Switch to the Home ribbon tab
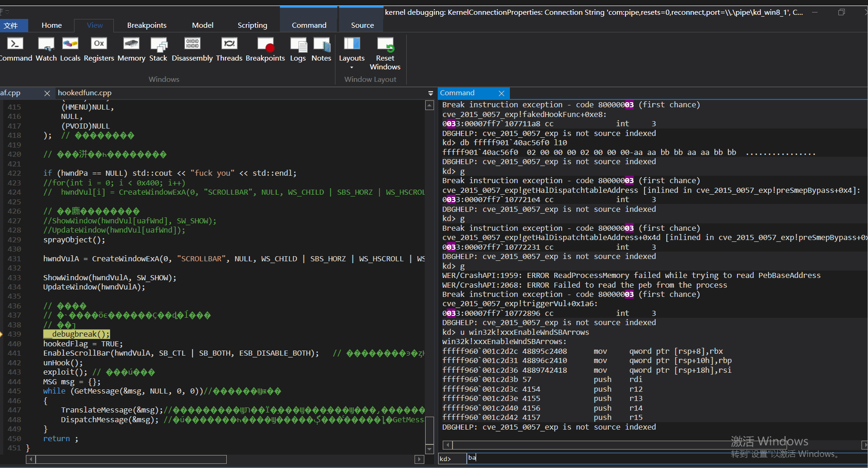This screenshot has width=868, height=468. [x=51, y=25]
